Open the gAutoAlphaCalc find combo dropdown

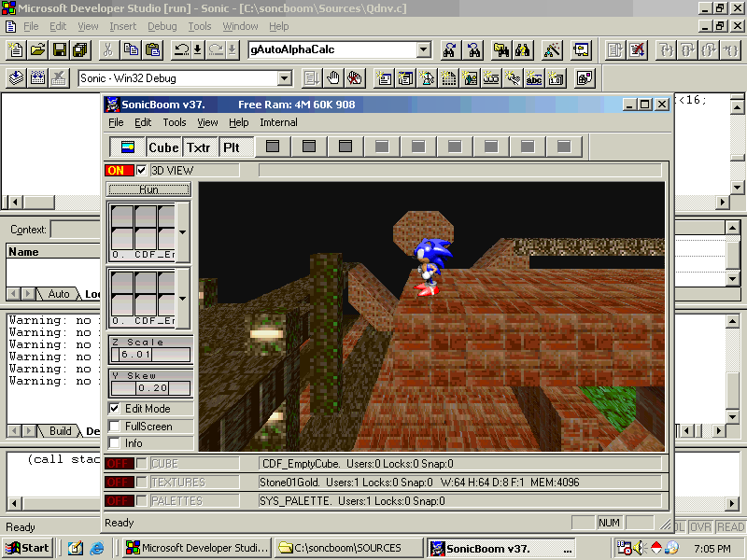pyautogui.click(x=424, y=49)
